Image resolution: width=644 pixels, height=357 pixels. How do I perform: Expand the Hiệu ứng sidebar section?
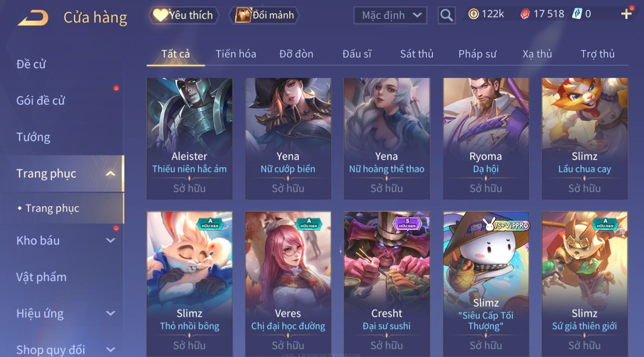(x=110, y=313)
